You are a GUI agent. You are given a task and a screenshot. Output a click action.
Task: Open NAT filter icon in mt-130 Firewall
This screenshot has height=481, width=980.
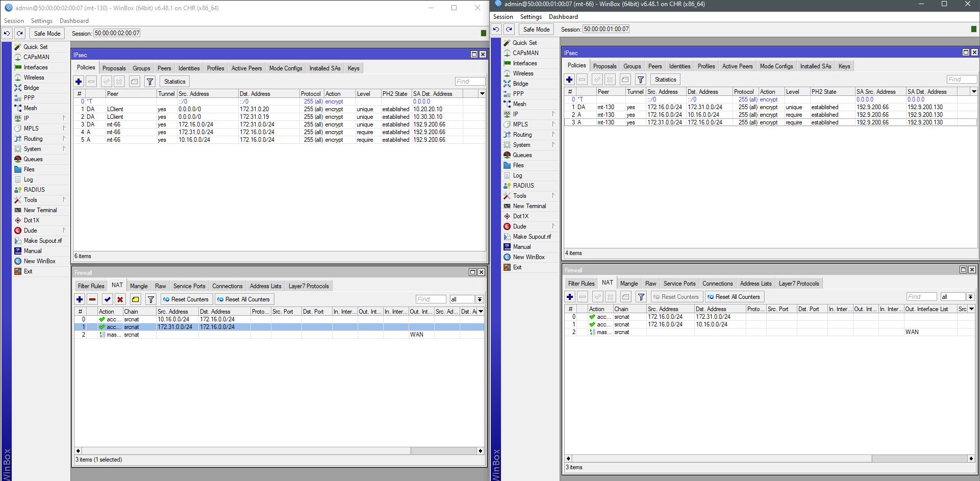pyautogui.click(x=151, y=299)
